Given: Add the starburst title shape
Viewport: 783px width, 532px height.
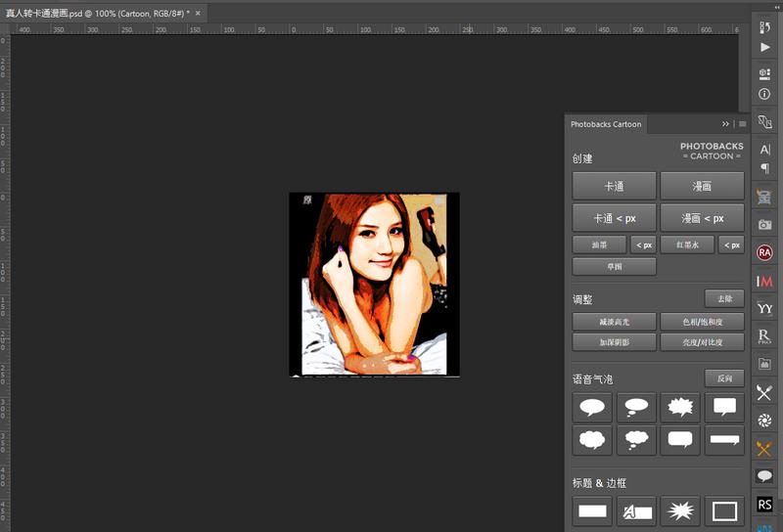Looking at the screenshot, I should 680,510.
